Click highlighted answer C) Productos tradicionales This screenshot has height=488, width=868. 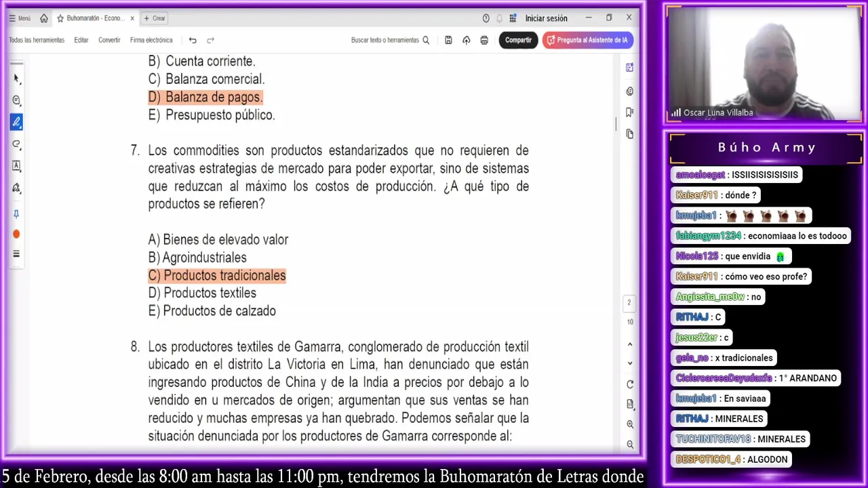pos(217,275)
